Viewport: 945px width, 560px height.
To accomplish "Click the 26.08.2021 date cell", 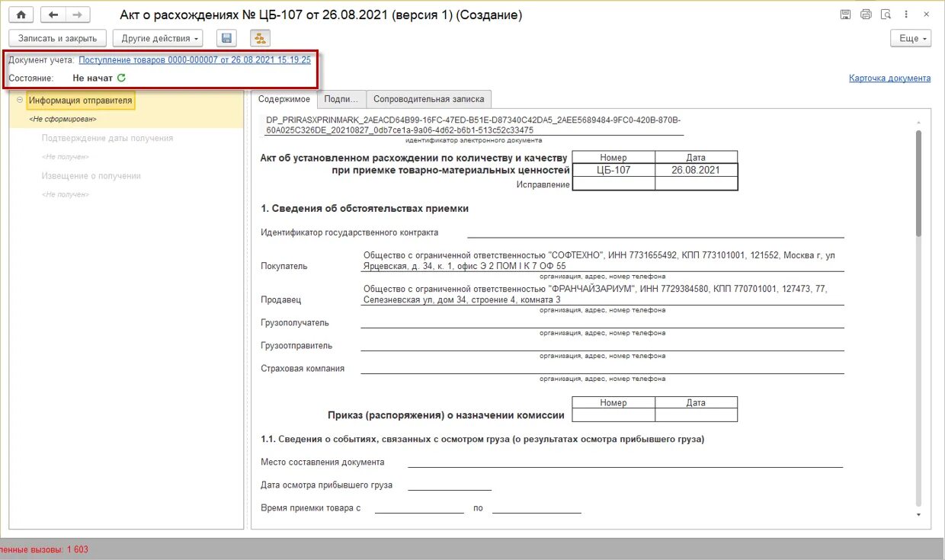I will 696,170.
